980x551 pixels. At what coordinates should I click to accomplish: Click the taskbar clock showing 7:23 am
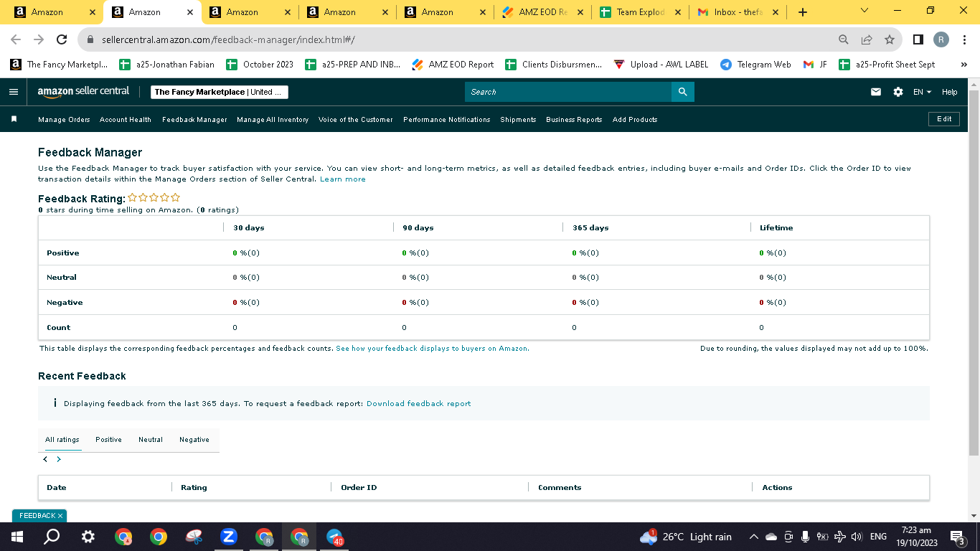(x=915, y=537)
